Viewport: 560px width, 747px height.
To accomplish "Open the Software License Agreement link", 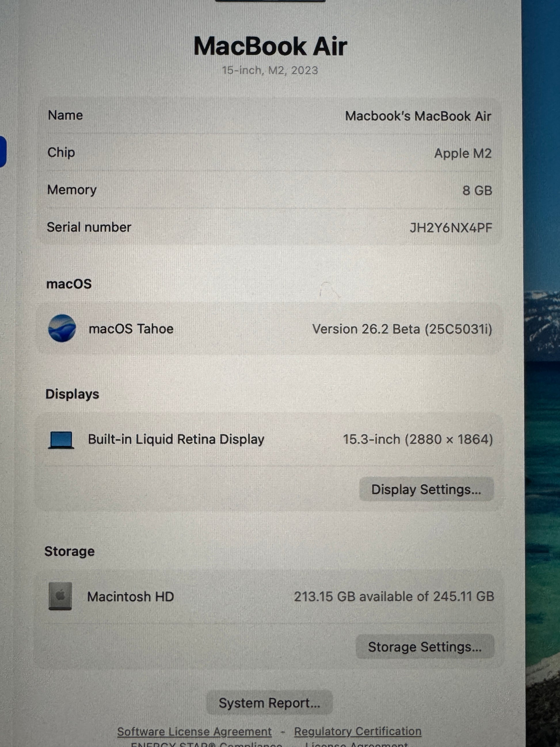I will (x=195, y=731).
